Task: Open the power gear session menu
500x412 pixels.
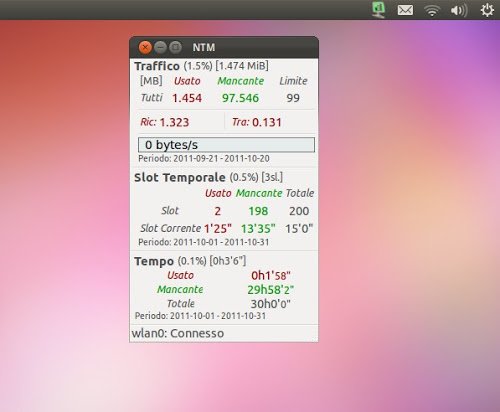Action: [487, 10]
